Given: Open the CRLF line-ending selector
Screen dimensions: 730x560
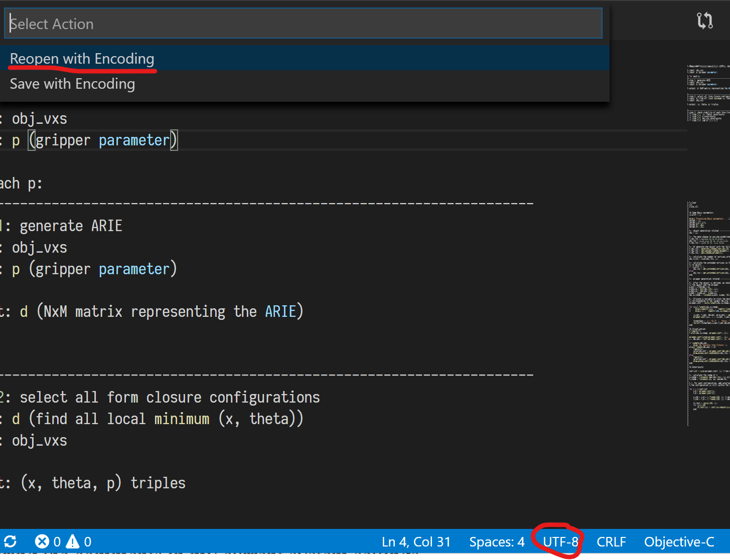Looking at the screenshot, I should click(x=611, y=541).
